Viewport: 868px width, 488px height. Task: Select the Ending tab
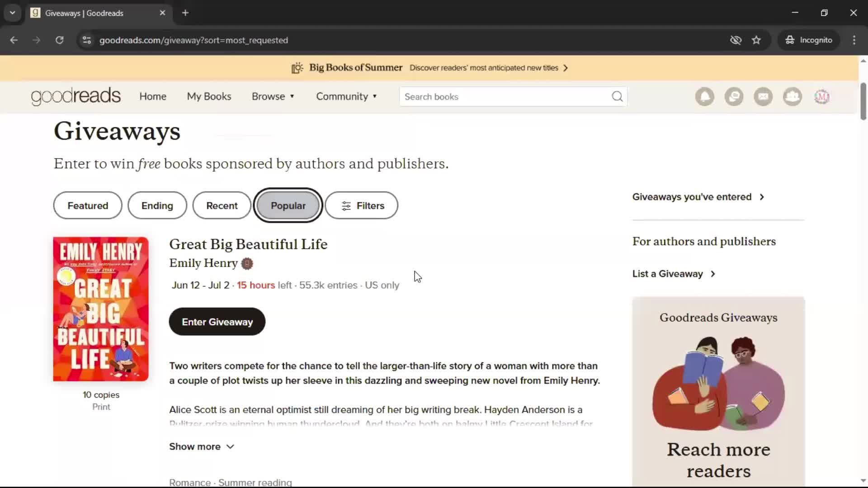pos(157,206)
